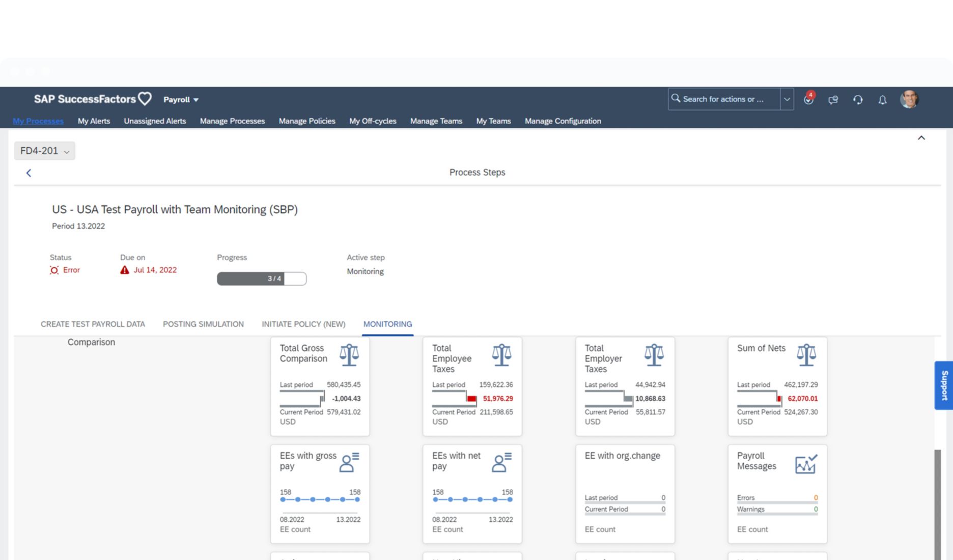Click the notification bell icon
Viewport: 953px width, 560px height.
point(882,100)
